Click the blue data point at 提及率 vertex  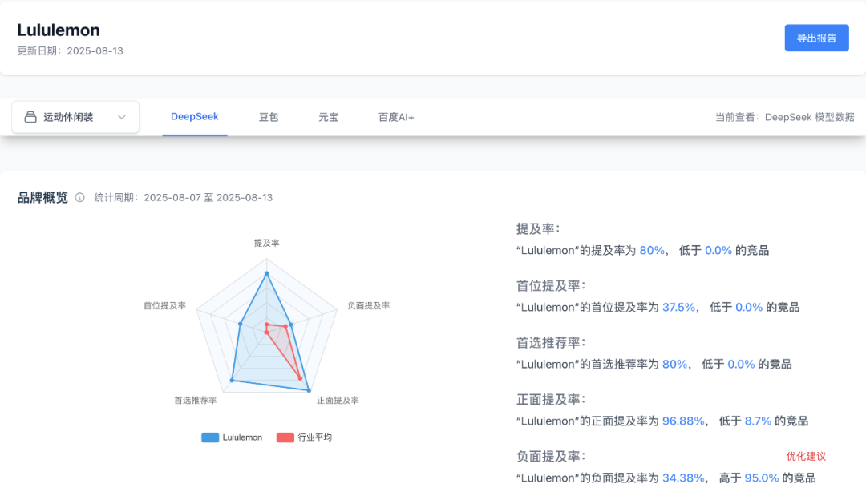[267, 273]
